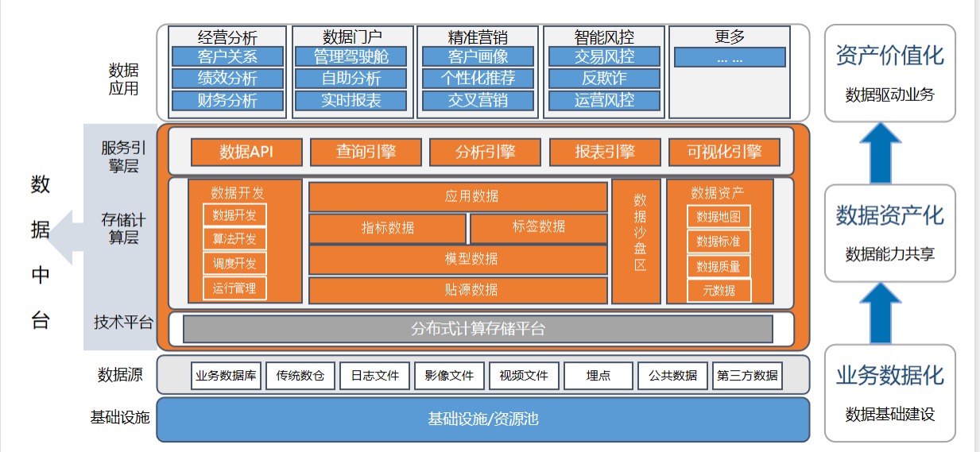Select the 指标数据 block

point(387,228)
